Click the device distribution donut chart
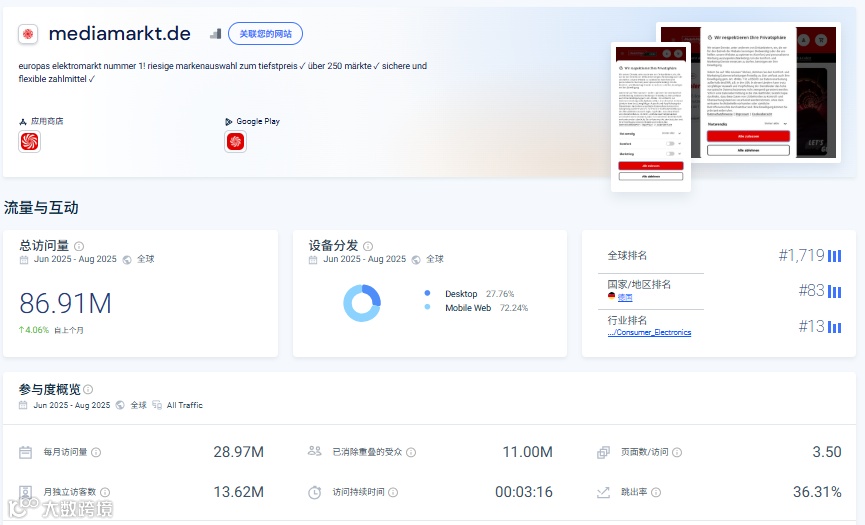 [362, 303]
